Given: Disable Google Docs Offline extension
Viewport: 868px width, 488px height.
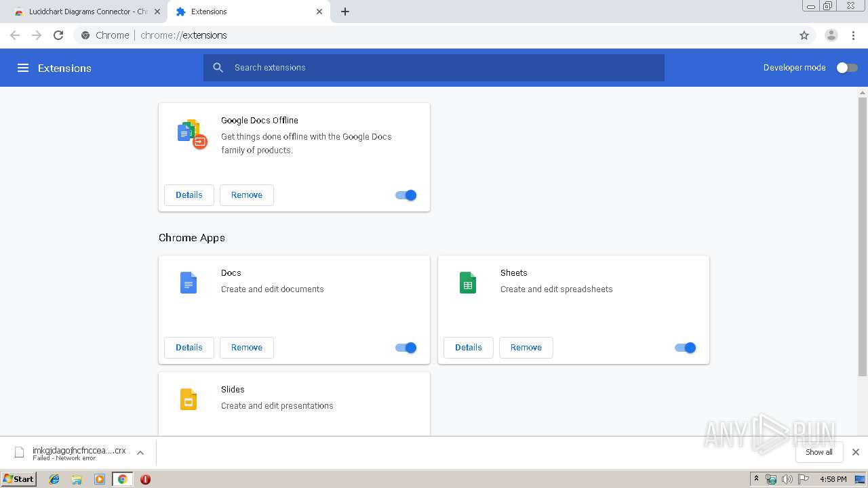Looking at the screenshot, I should (406, 195).
